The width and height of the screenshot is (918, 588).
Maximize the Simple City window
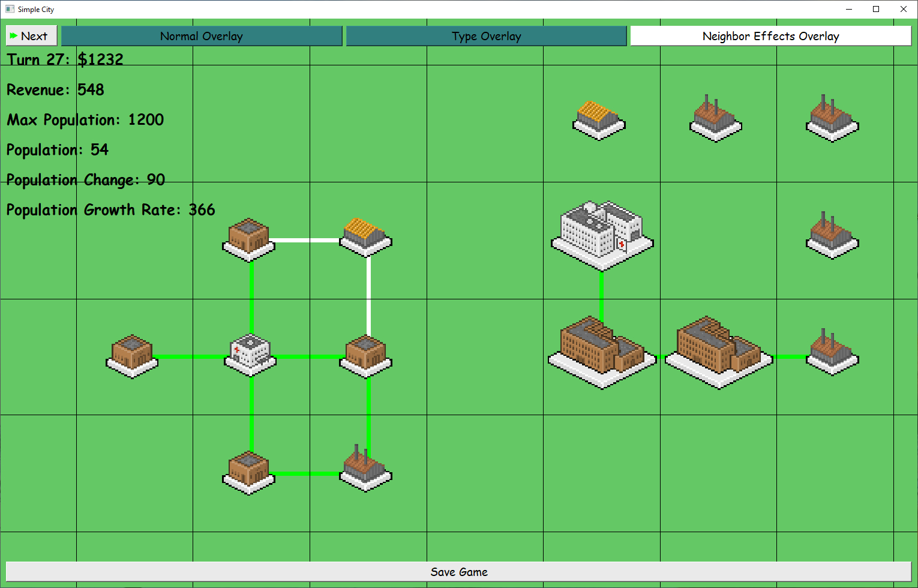point(875,9)
